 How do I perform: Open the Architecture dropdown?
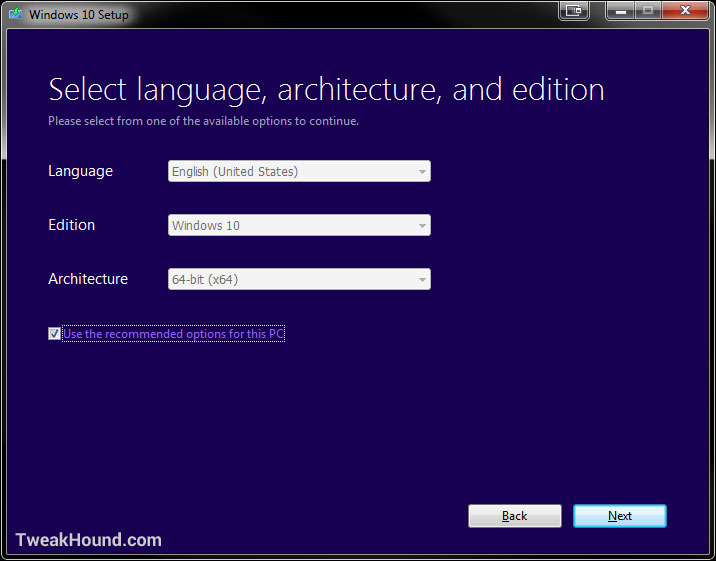299,279
